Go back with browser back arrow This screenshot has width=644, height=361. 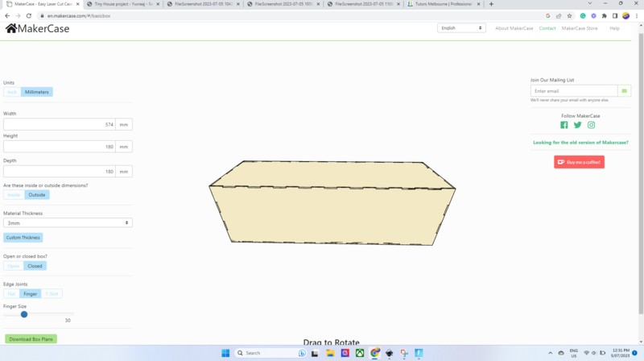coord(7,15)
